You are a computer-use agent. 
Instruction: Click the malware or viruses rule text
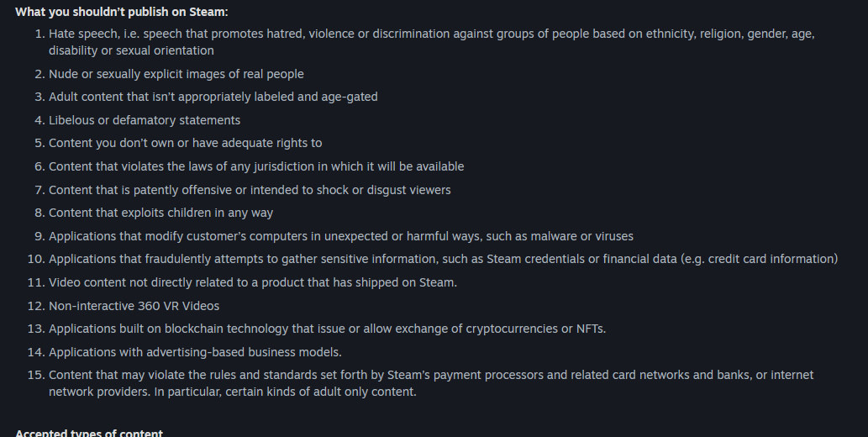341,236
